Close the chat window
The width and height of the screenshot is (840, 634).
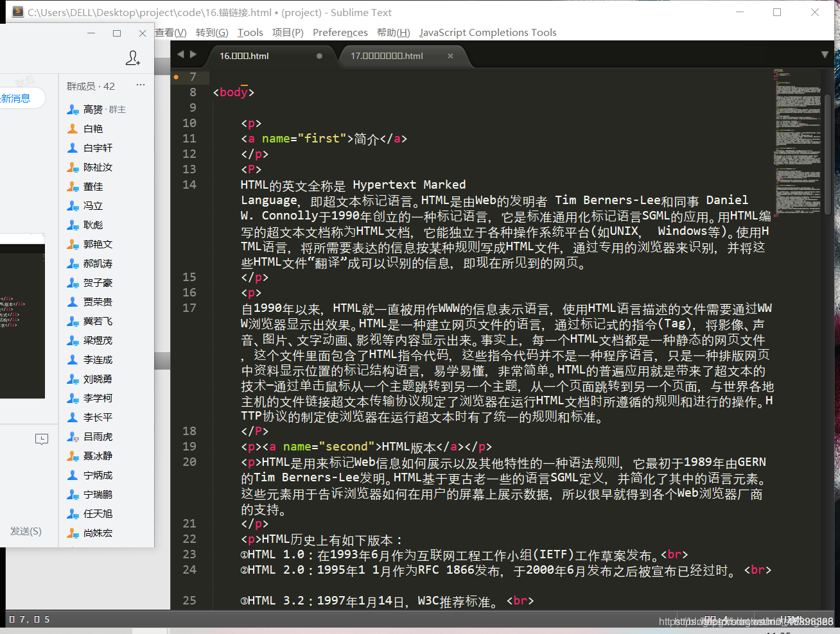(x=143, y=33)
